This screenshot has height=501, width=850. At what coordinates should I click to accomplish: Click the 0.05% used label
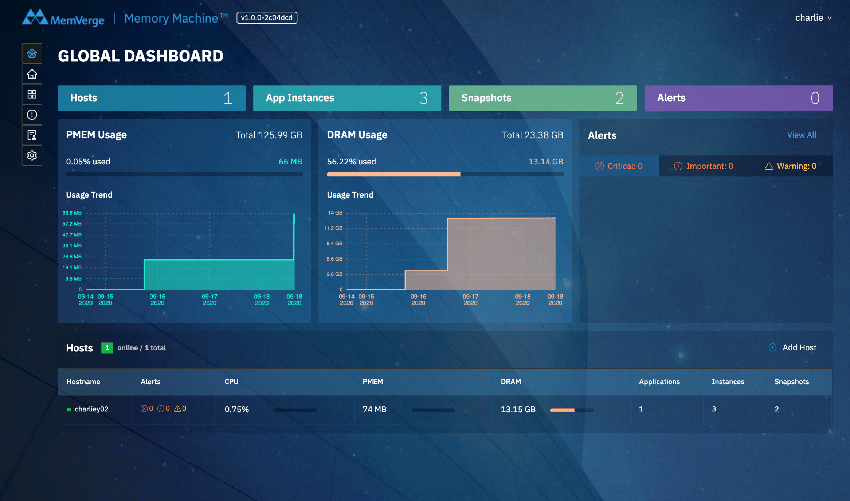88,162
